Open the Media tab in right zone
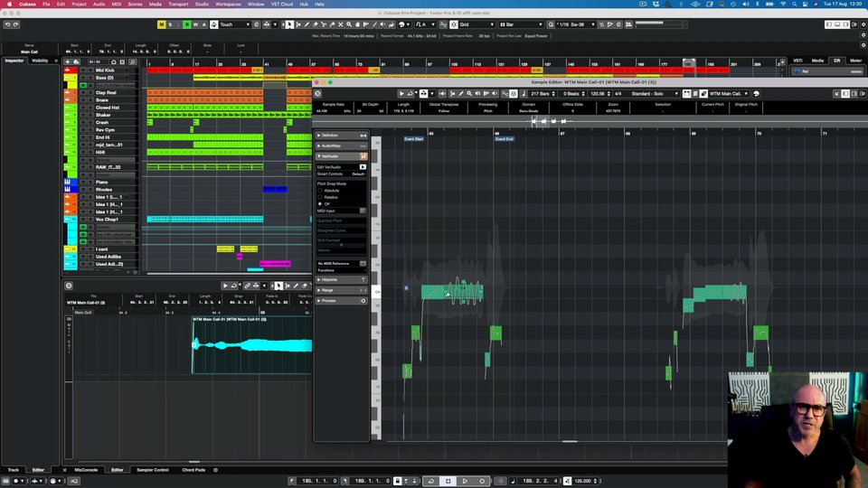Image resolution: width=868 pixels, height=488 pixels. click(x=817, y=61)
